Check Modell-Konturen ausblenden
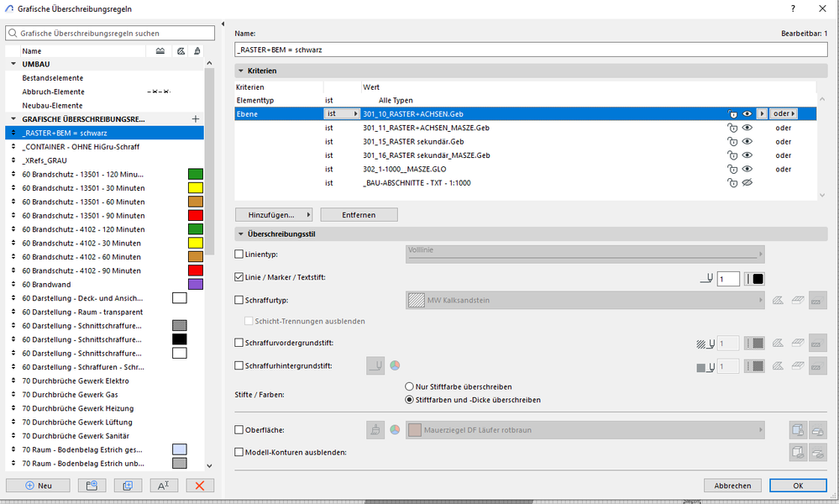The height and width of the screenshot is (504, 839). (239, 452)
